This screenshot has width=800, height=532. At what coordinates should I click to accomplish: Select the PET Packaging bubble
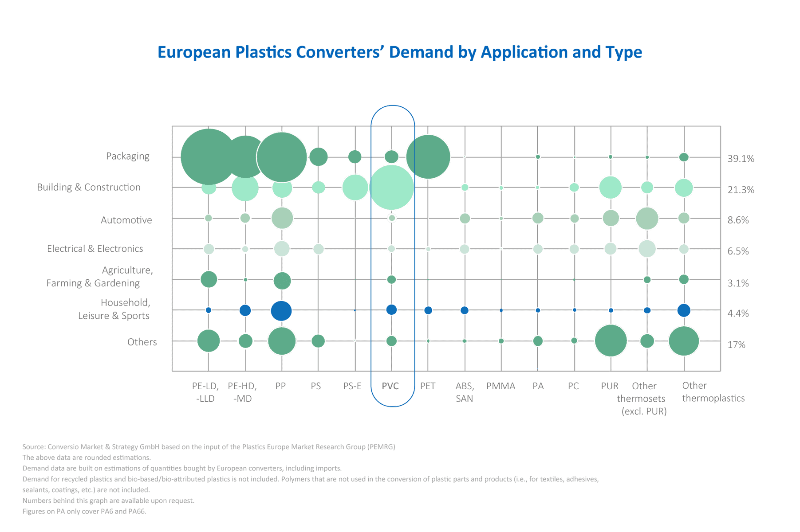[x=428, y=157]
